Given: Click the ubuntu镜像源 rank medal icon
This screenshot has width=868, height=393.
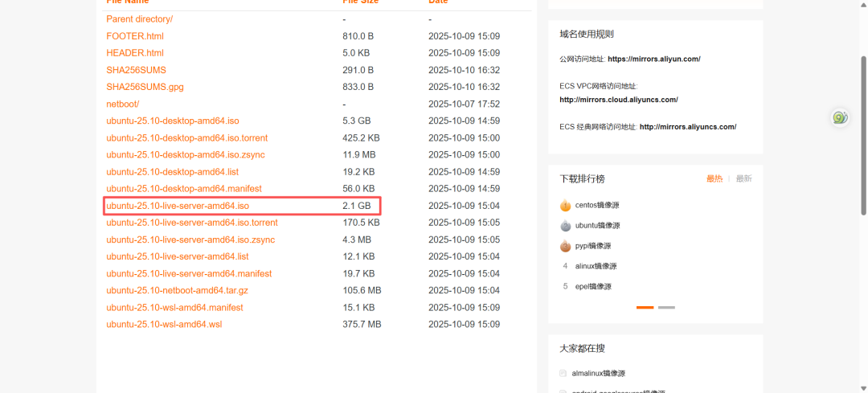Looking at the screenshot, I should point(565,226).
